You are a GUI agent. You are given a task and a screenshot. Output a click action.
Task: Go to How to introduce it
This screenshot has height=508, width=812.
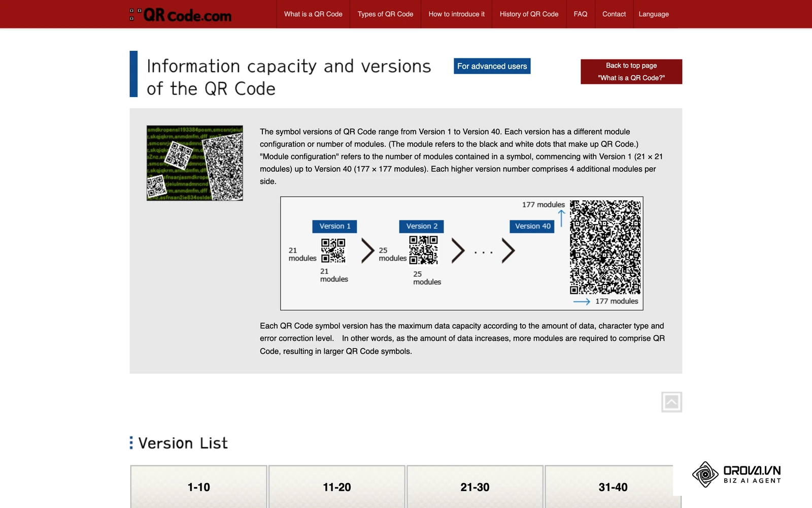click(x=456, y=14)
